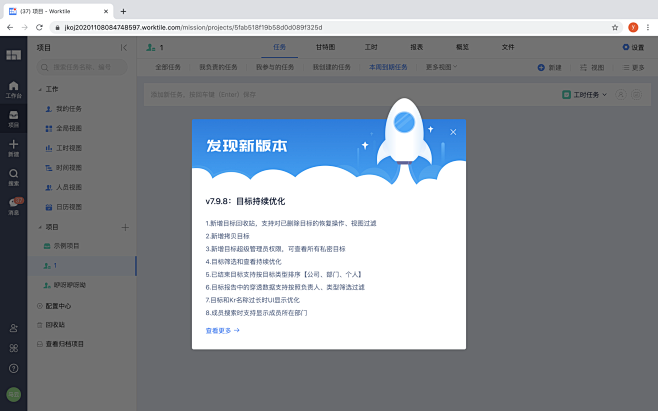Open 回收站 in the sidebar
Viewport: 658px width, 411px height.
point(55,325)
